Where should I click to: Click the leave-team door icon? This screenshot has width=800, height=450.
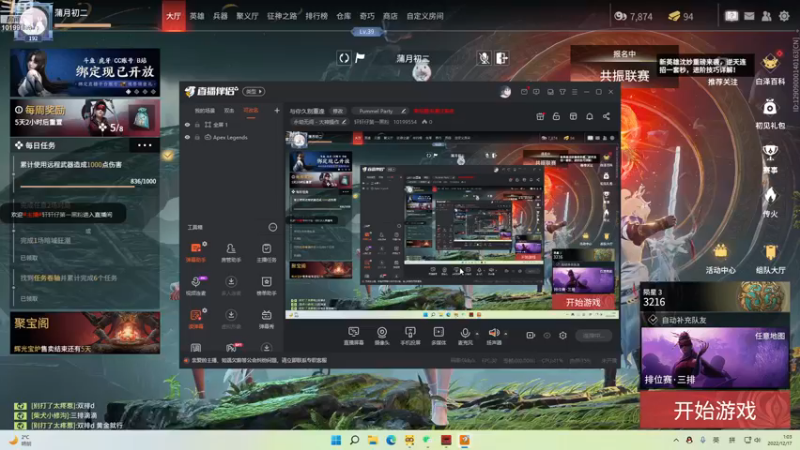click(502, 58)
